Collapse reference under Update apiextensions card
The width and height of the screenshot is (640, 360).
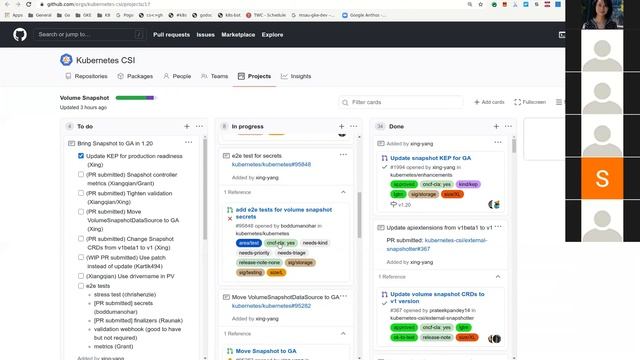(x=498, y=277)
